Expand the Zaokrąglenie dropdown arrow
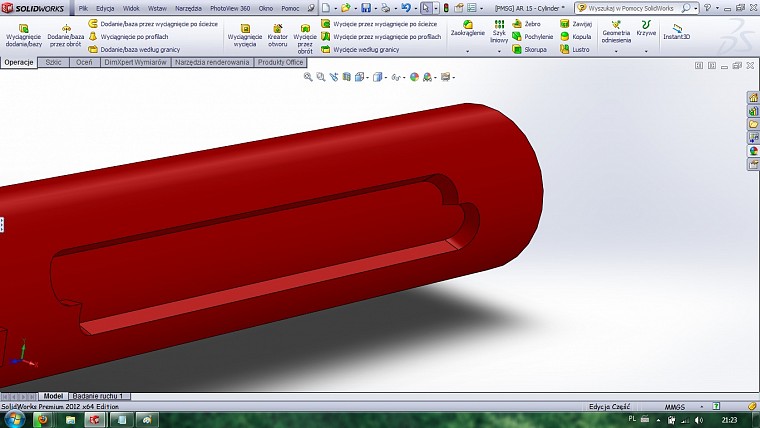Screen dimensions: 760x428 pos(468,51)
